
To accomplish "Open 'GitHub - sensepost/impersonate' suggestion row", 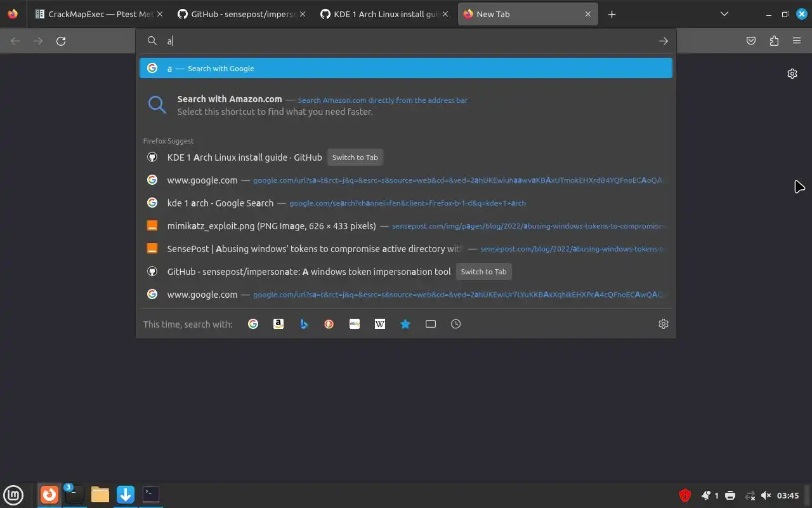I will pyautogui.click(x=406, y=272).
